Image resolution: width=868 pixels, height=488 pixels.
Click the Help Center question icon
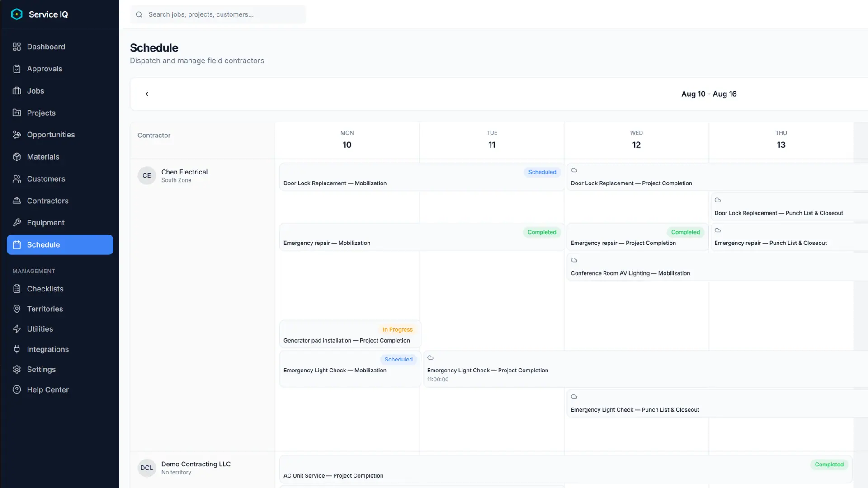click(x=17, y=389)
